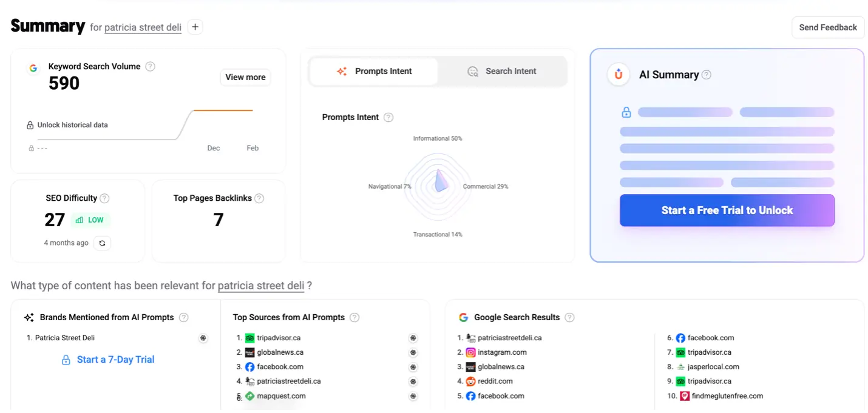The width and height of the screenshot is (868, 413).
Task: Open the Send Feedback button
Action: [828, 27]
